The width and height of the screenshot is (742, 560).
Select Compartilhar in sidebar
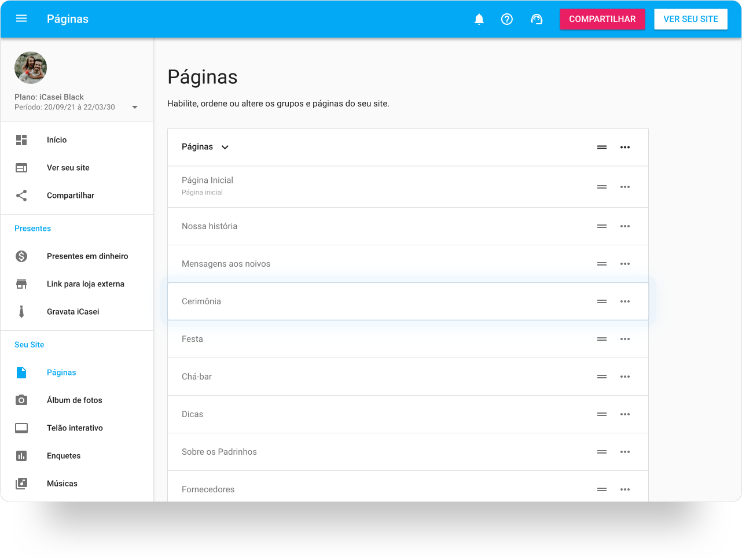[71, 196]
